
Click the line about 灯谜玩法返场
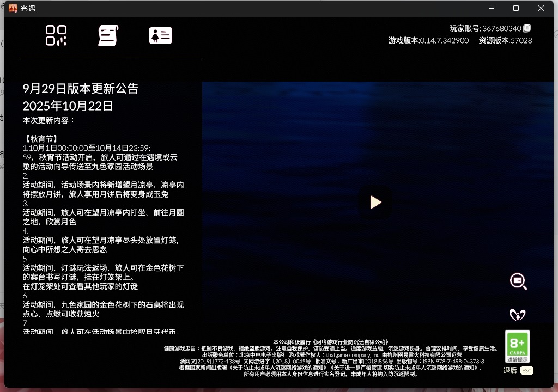pos(103,268)
